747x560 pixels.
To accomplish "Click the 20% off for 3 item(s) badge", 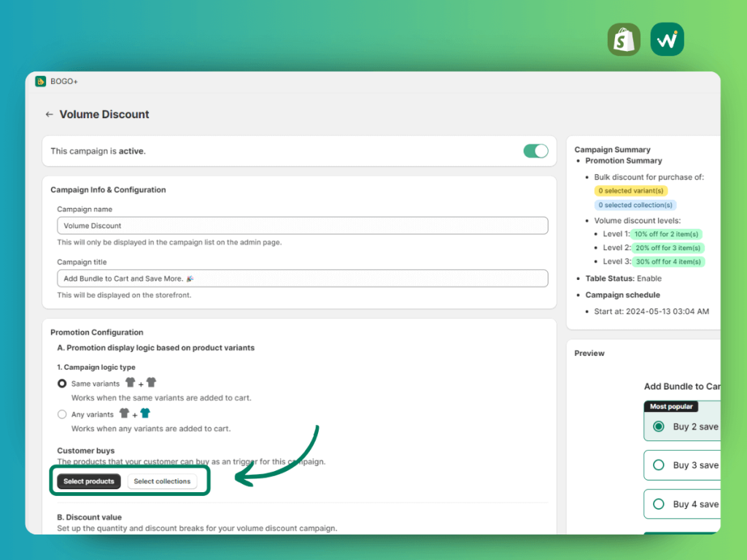I will [668, 248].
